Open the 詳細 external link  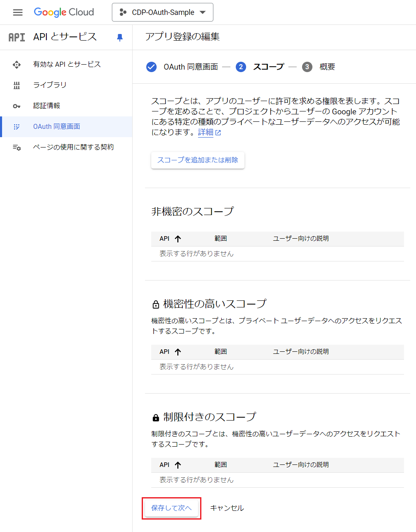pos(209,133)
